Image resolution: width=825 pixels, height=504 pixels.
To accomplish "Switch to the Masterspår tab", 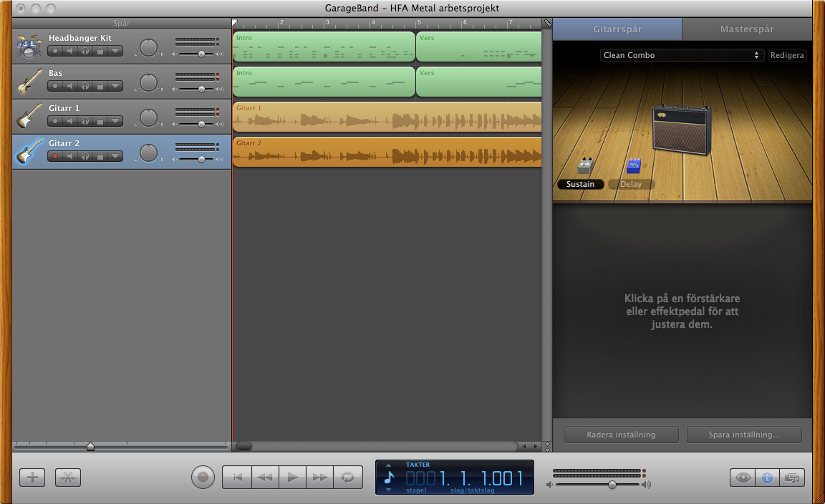I will tap(747, 29).
